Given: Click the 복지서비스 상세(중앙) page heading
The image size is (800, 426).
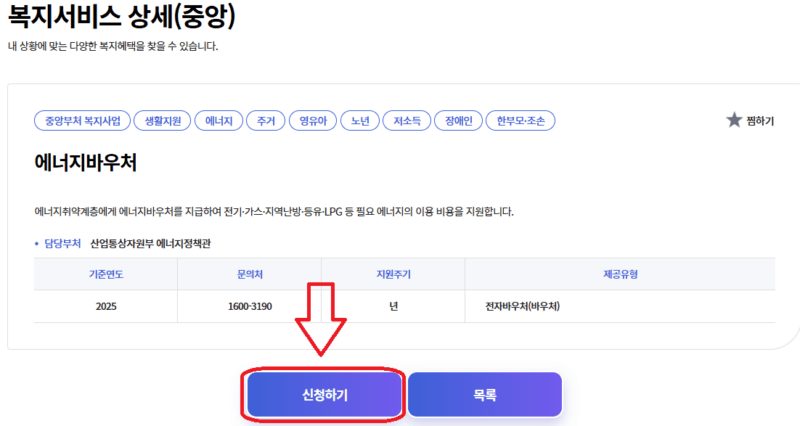Looking at the screenshot, I should (121, 15).
